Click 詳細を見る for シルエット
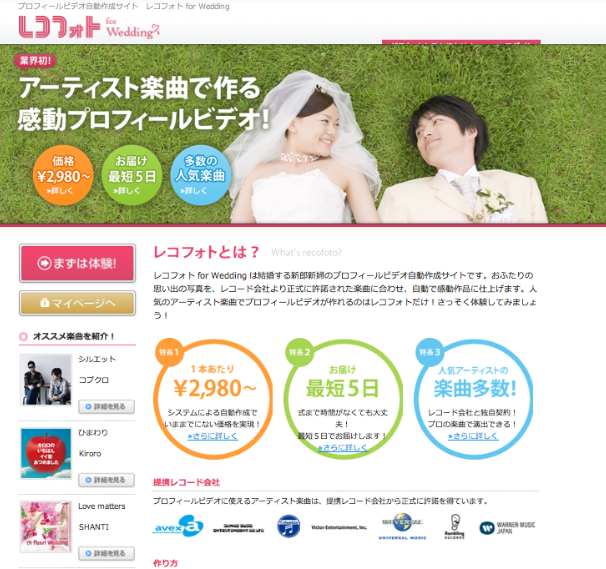 pos(106,407)
